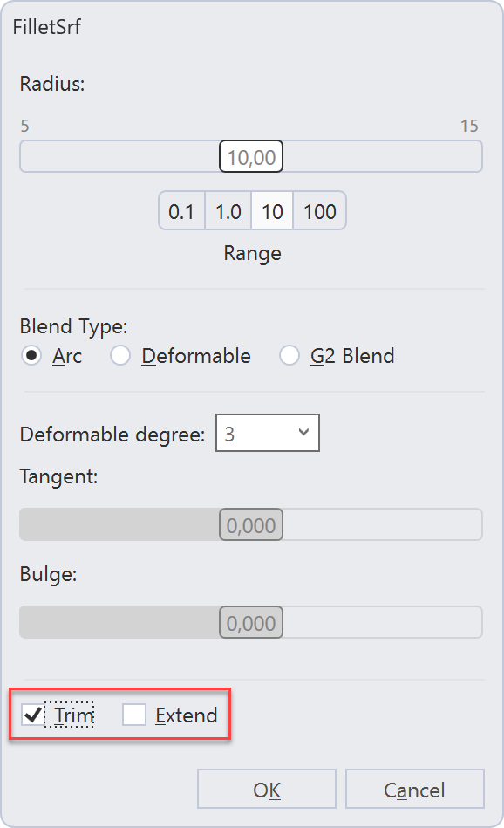The height and width of the screenshot is (828, 504).
Task: Enable the Trim checkbox
Action: (33, 715)
